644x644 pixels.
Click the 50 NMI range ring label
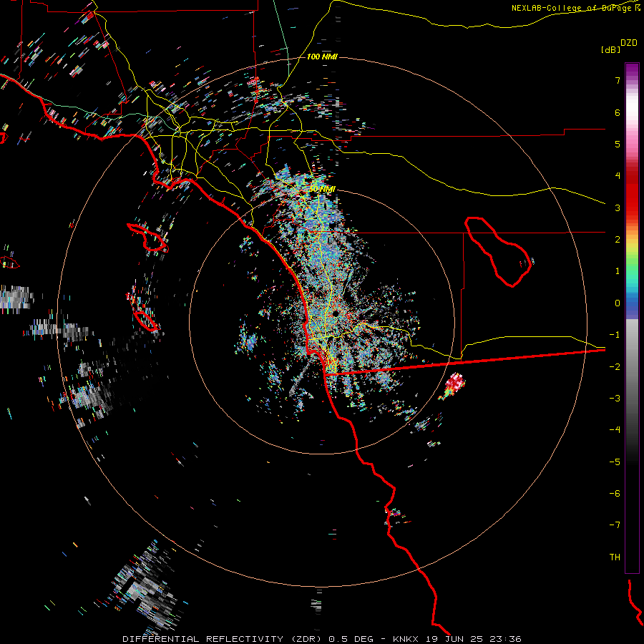click(x=322, y=189)
